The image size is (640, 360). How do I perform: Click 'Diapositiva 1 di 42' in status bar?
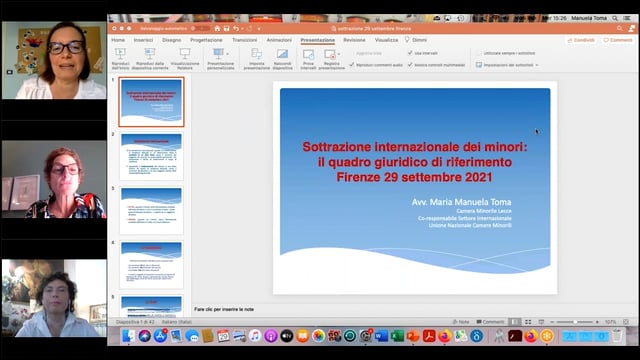[x=135, y=322]
